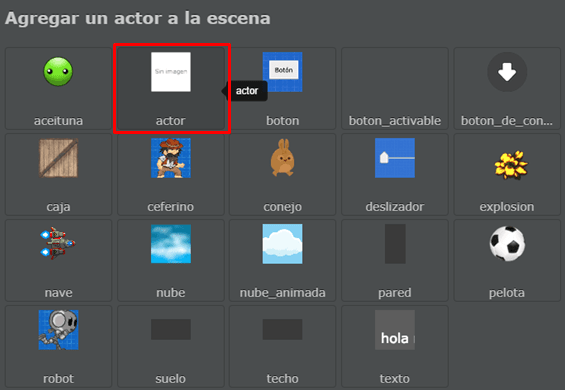The image size is (565, 390).
Task: Click the 'actor' tooltip label
Action: pyautogui.click(x=247, y=91)
